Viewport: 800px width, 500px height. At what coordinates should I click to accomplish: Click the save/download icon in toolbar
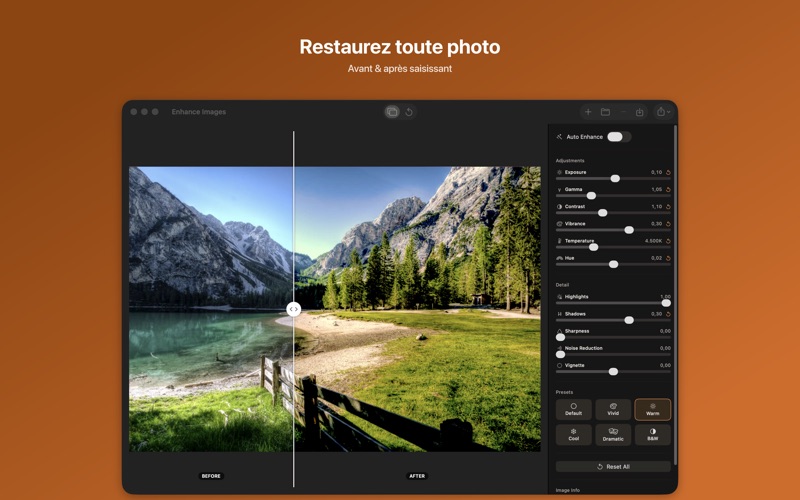639,112
